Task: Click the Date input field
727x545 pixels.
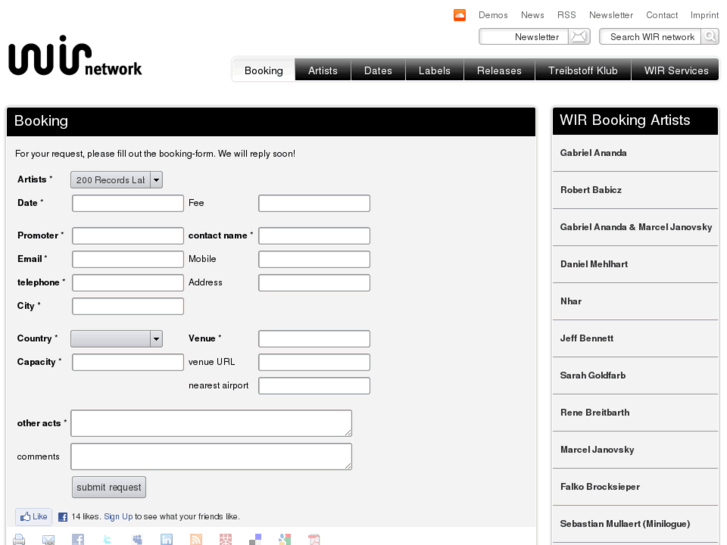Action: [128, 203]
